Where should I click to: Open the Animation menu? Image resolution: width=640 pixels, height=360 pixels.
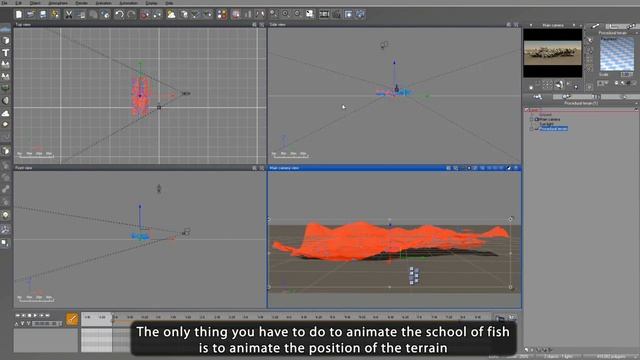104,3
